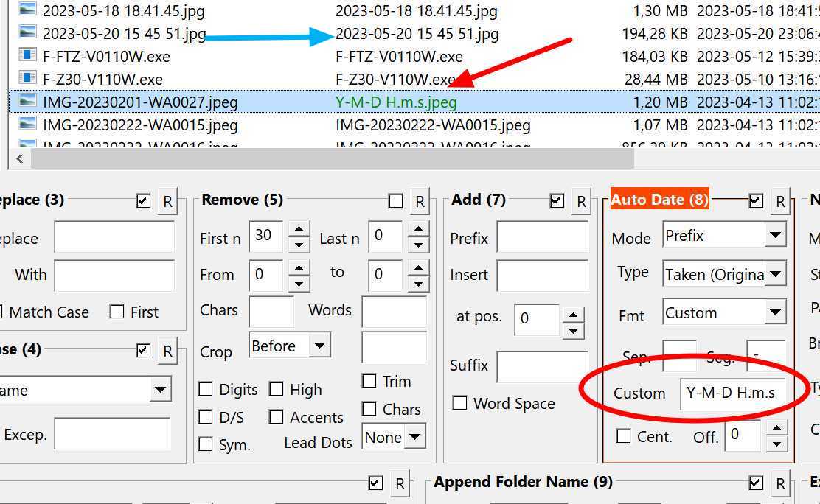This screenshot has height=504, width=820.
Task: Increase the First n value
Action: 299,229
